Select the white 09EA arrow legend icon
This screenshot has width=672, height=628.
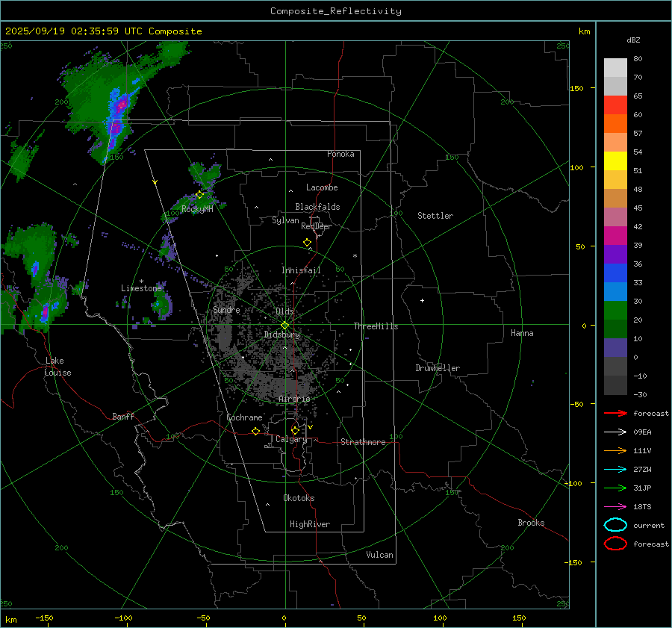coord(615,432)
